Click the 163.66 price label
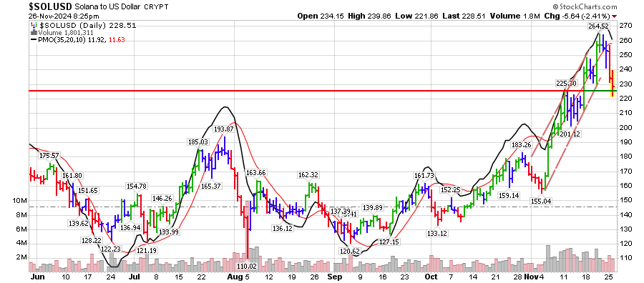 (255, 173)
